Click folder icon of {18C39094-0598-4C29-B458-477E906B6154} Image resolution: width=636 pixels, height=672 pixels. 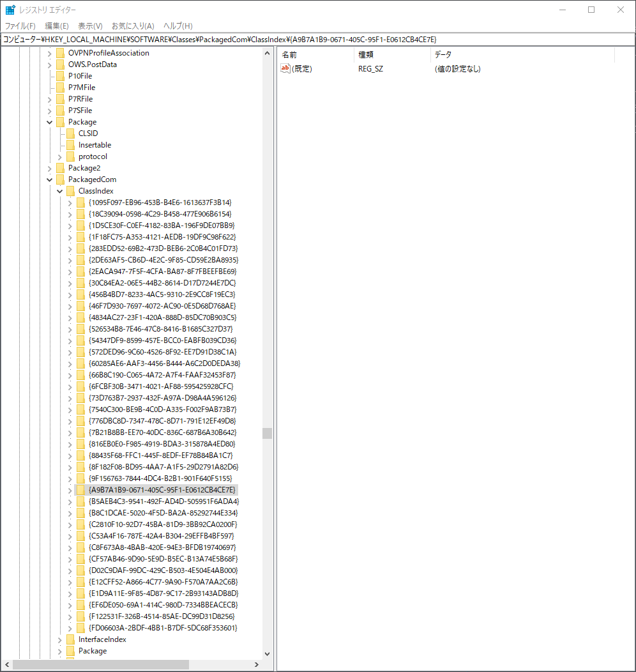click(x=81, y=214)
